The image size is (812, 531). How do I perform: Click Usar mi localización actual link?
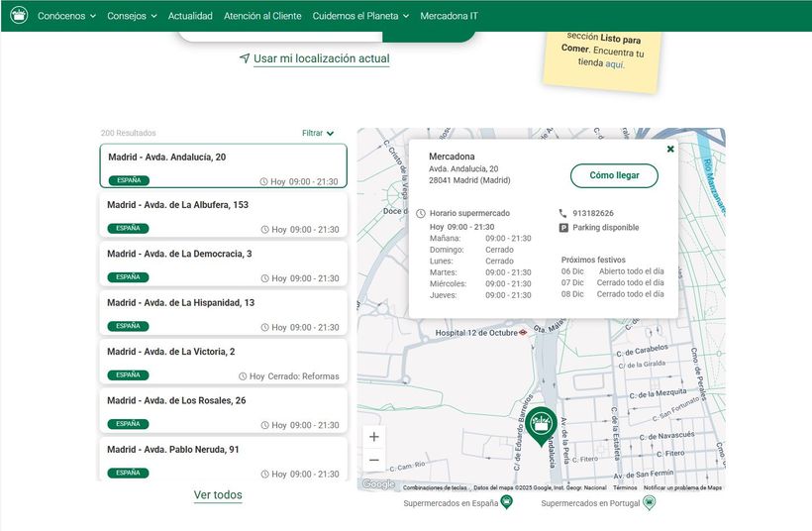click(321, 58)
